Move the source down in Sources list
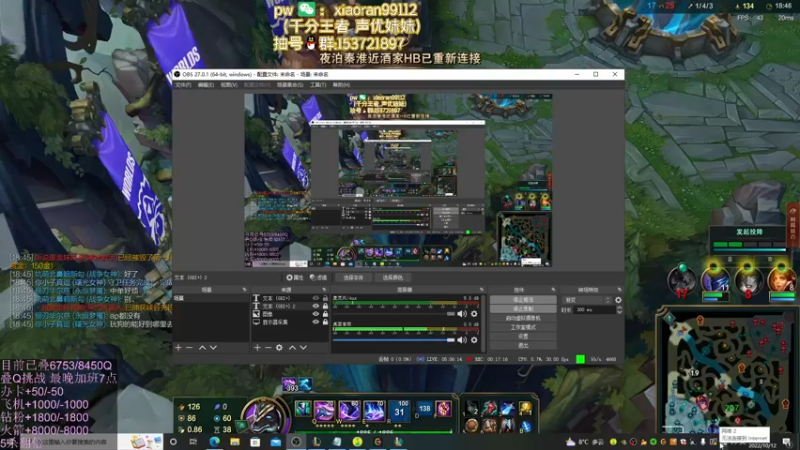 pyautogui.click(x=303, y=347)
